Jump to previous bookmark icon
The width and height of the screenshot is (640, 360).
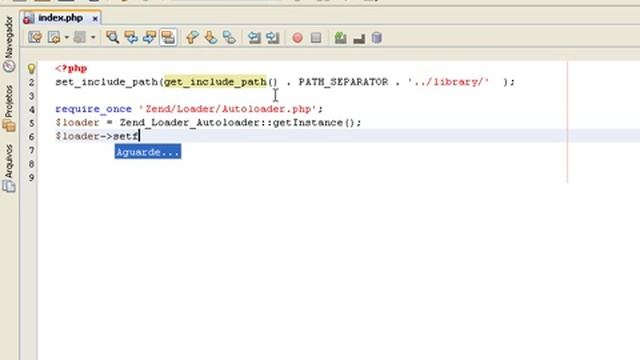(x=192, y=38)
